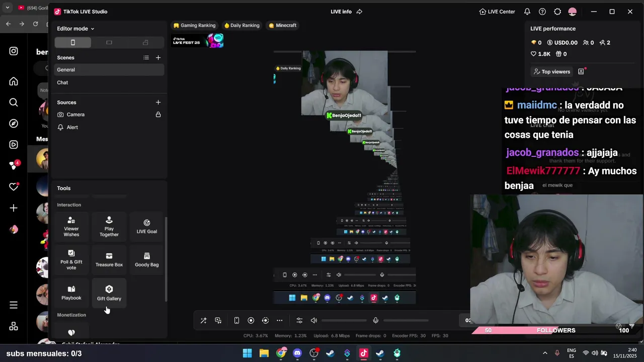The image size is (644, 362).
Task: Open Windows Start menu
Action: click(247, 353)
